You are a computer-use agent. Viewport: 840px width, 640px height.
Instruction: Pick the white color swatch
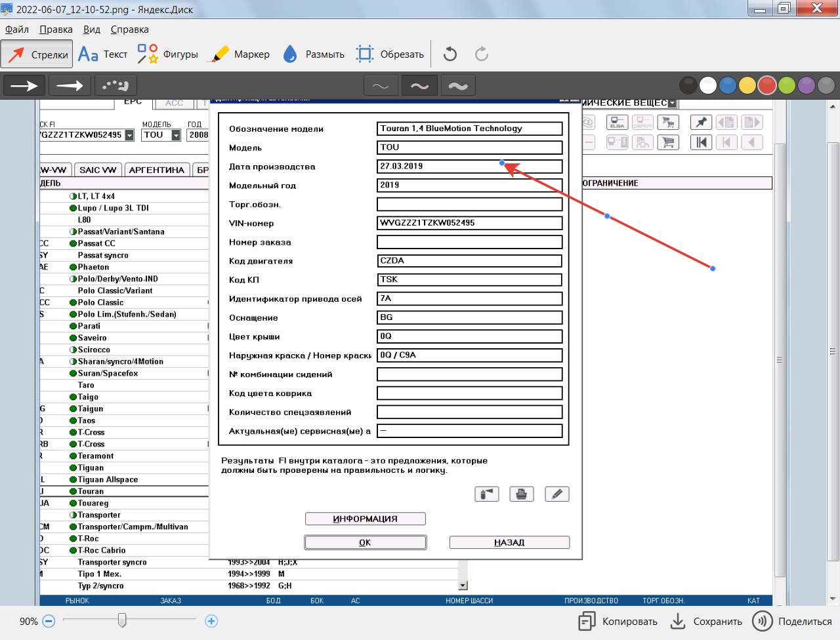tap(708, 85)
